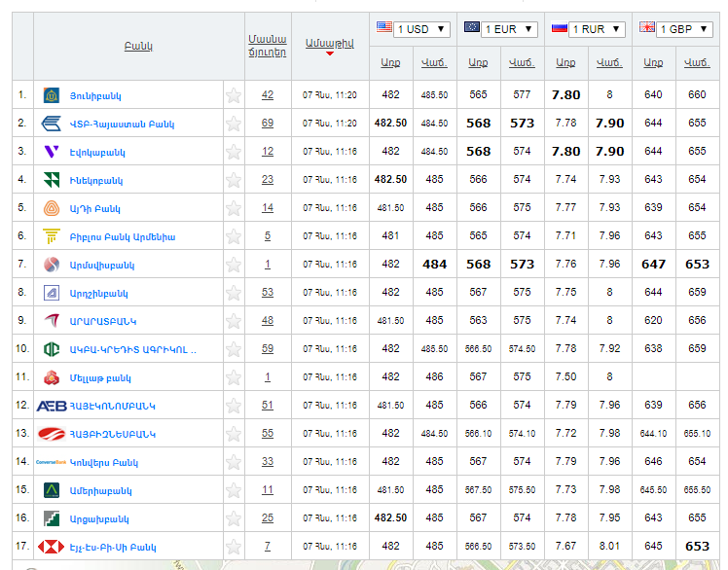This screenshot has width=728, height=570.
Task: Sort by EUR Առք buy column
Action: [478, 62]
